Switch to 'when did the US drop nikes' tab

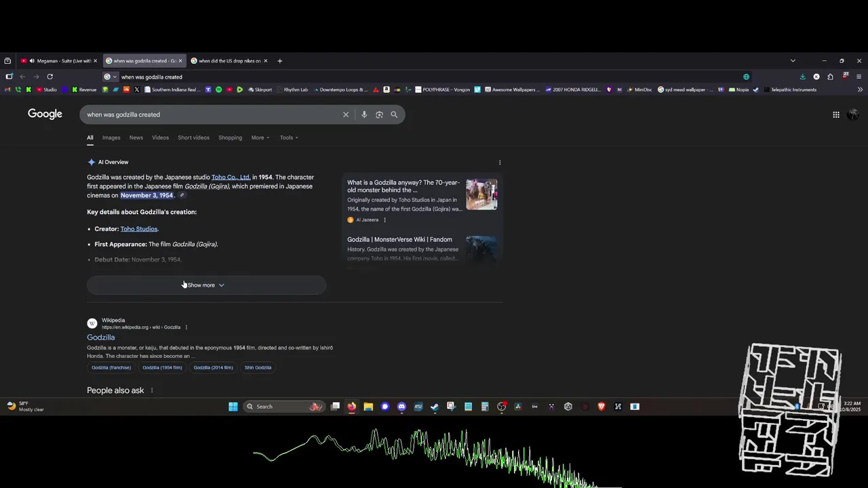coord(229,61)
